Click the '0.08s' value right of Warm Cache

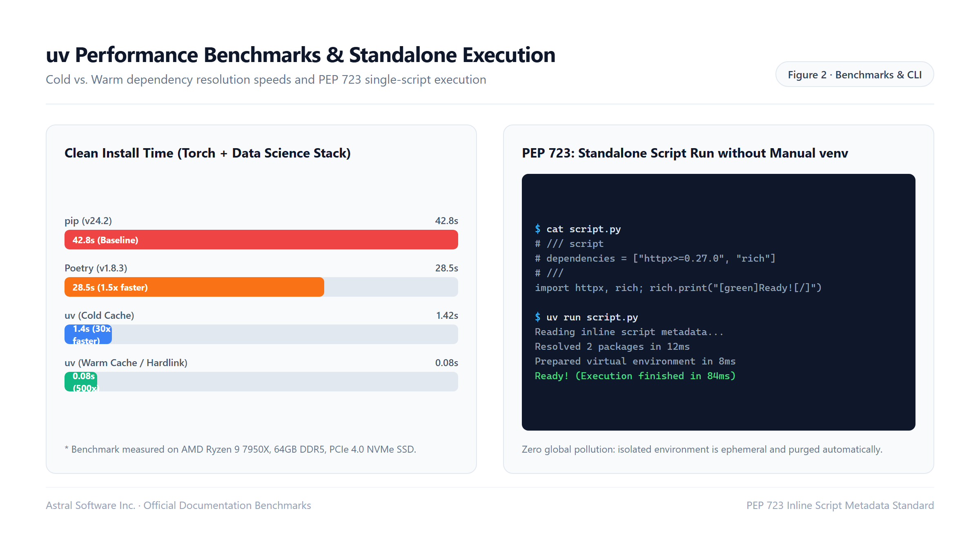click(446, 363)
